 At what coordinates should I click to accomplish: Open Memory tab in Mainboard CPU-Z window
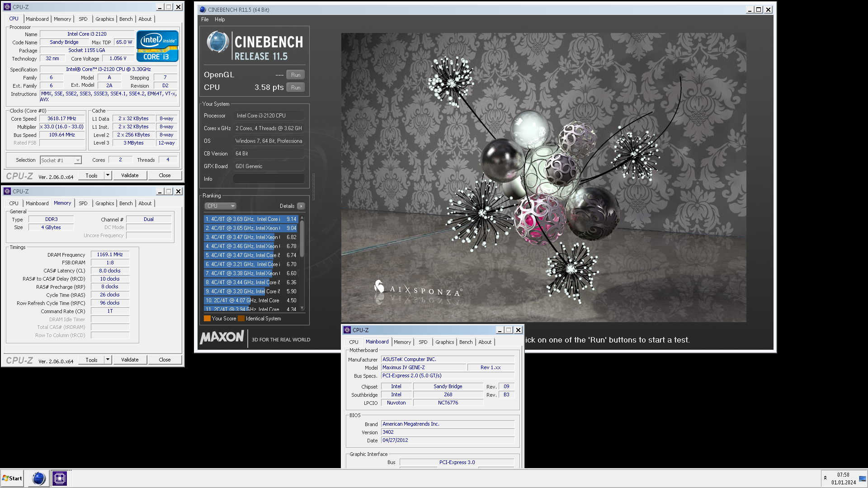tap(402, 342)
